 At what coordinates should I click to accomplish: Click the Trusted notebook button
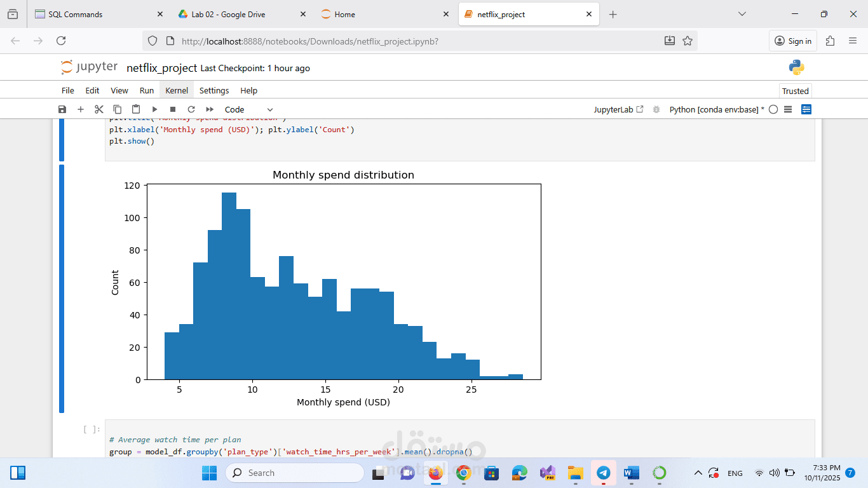coord(795,91)
